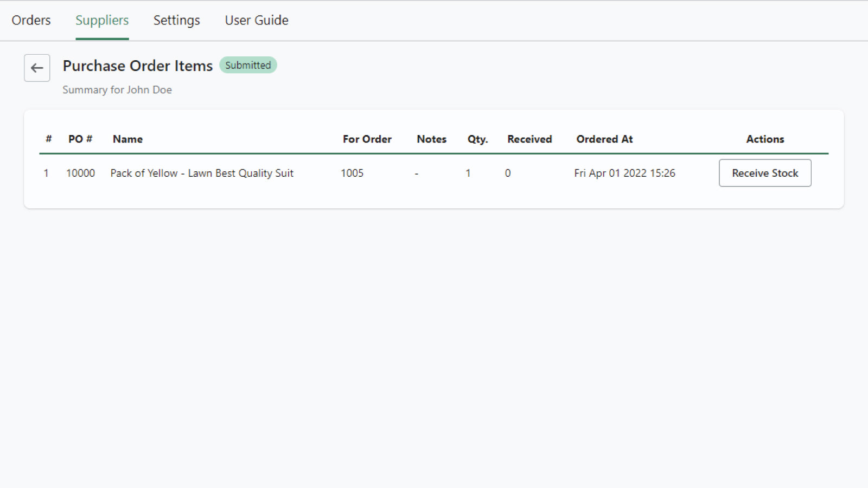
Task: Click the Notes column header
Action: [x=431, y=139]
